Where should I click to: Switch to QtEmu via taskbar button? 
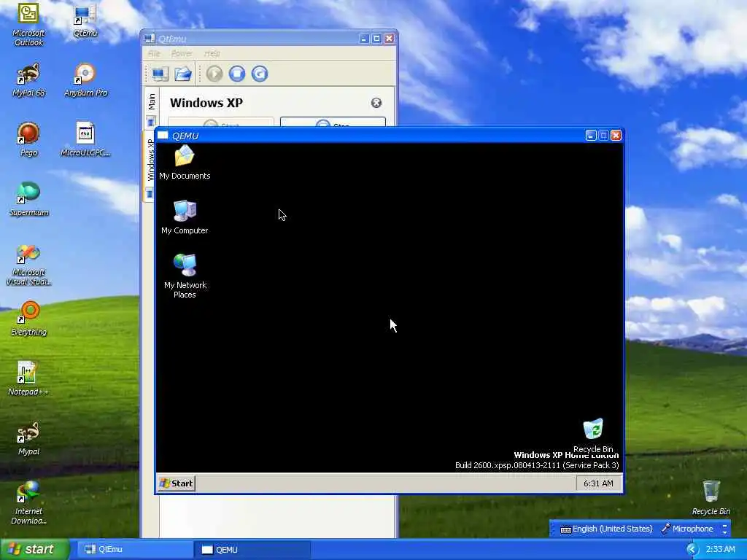pyautogui.click(x=135, y=550)
